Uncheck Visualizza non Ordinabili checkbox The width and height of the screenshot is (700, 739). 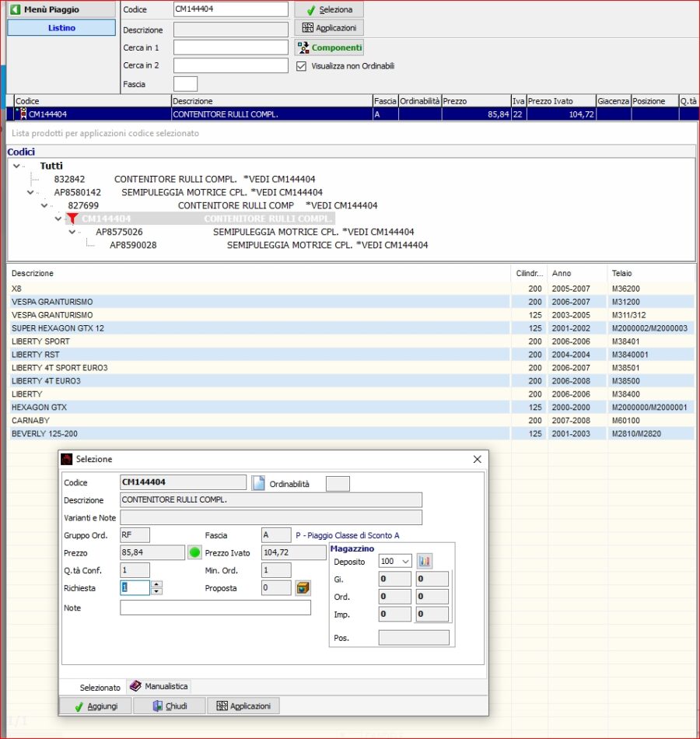(x=302, y=67)
